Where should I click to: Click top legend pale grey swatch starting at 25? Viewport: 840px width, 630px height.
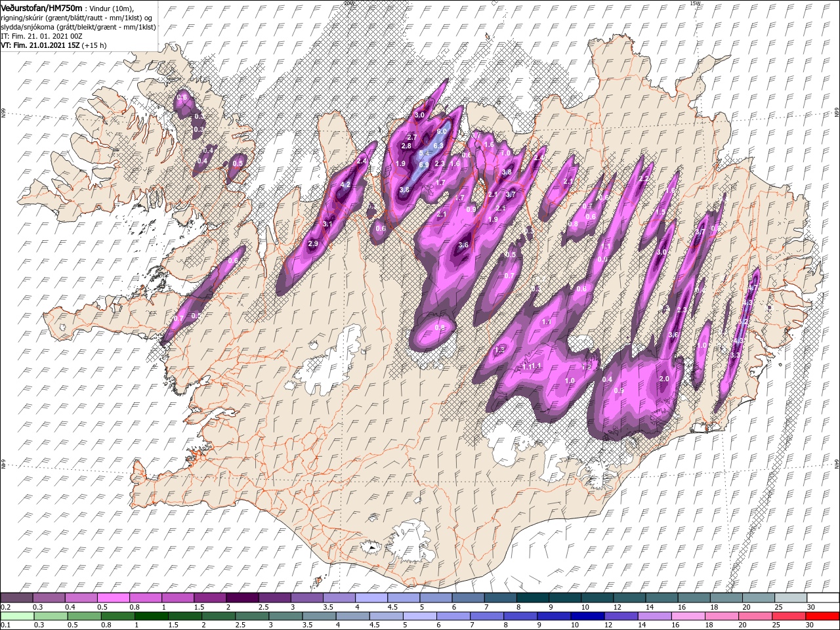[791, 598]
